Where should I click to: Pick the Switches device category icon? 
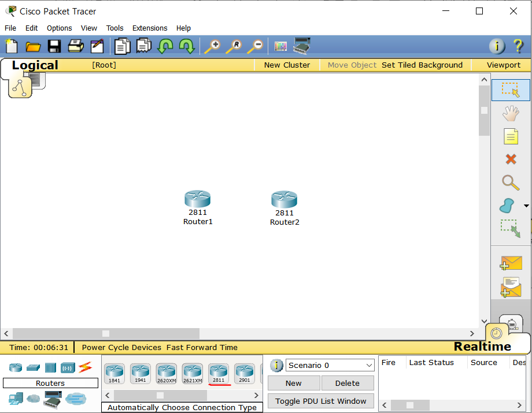coord(33,367)
